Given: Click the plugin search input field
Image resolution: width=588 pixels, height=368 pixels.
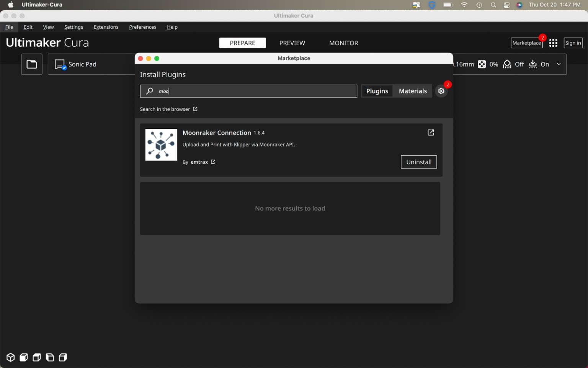Looking at the screenshot, I should click(253, 91).
